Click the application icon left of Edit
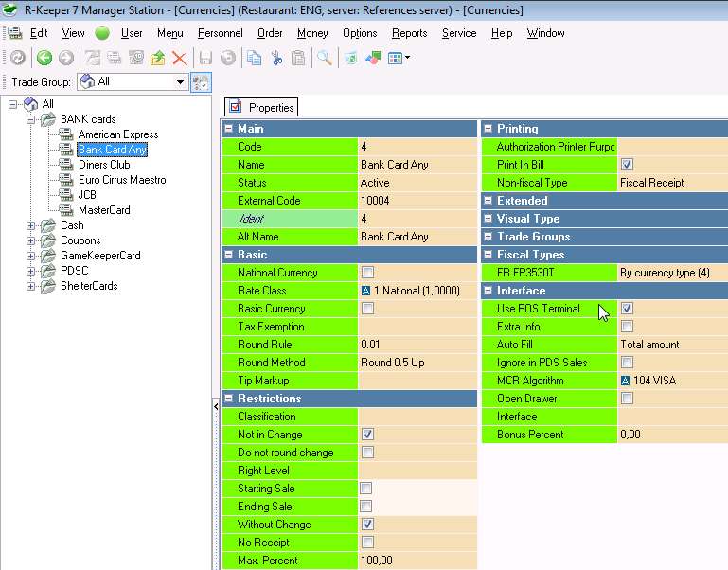 coord(15,33)
